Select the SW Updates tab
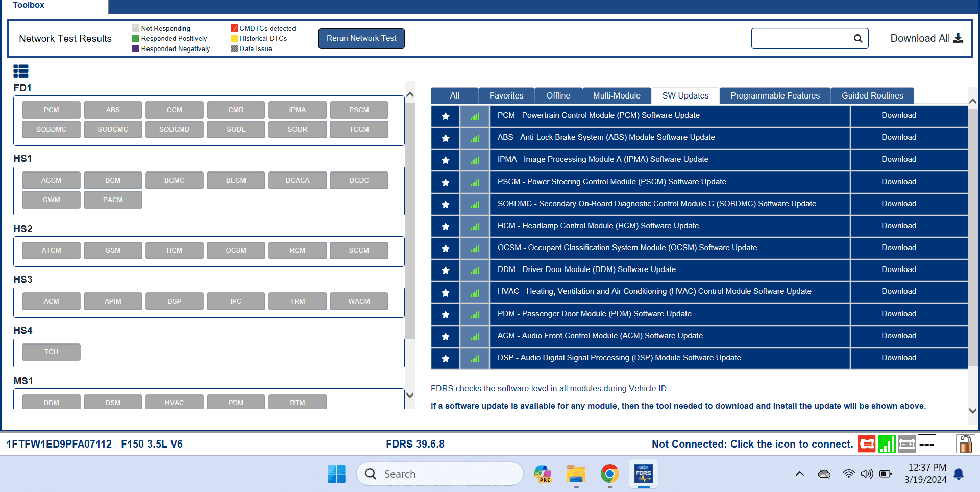This screenshot has width=980, height=492. coord(685,95)
